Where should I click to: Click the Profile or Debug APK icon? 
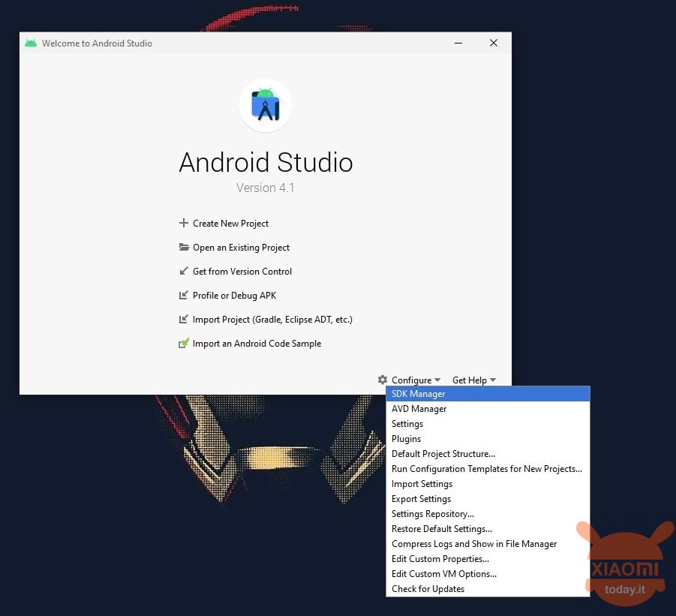(184, 296)
